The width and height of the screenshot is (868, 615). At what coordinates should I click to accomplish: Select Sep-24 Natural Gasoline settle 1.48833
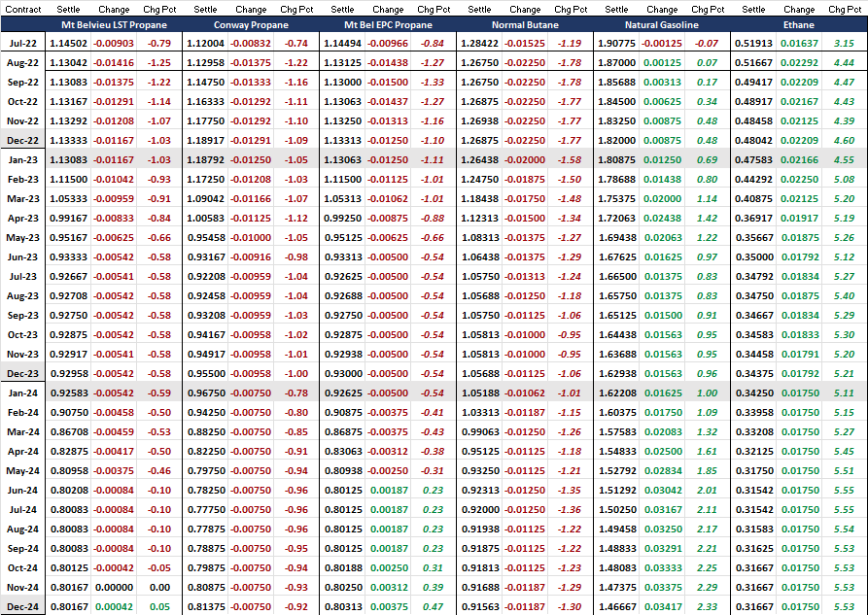(616, 549)
